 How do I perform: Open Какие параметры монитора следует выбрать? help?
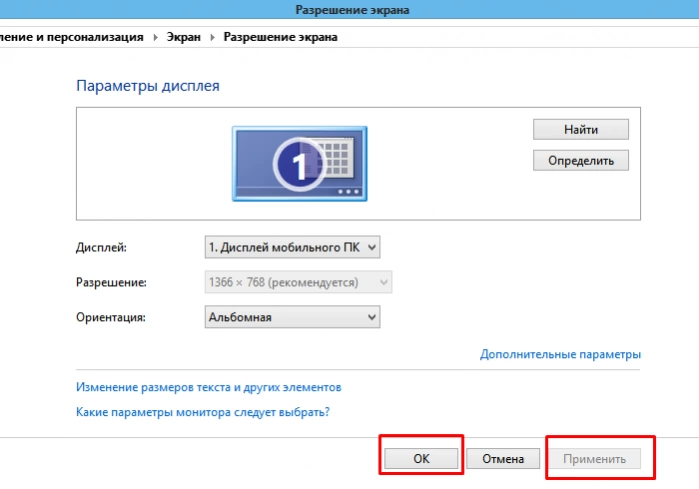(x=203, y=412)
